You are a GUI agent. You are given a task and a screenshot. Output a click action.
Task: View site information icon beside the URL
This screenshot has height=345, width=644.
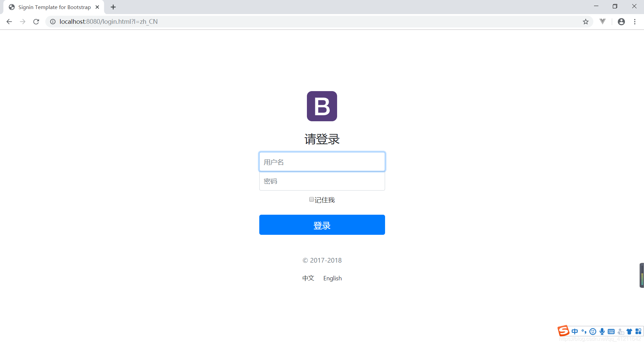(53, 22)
